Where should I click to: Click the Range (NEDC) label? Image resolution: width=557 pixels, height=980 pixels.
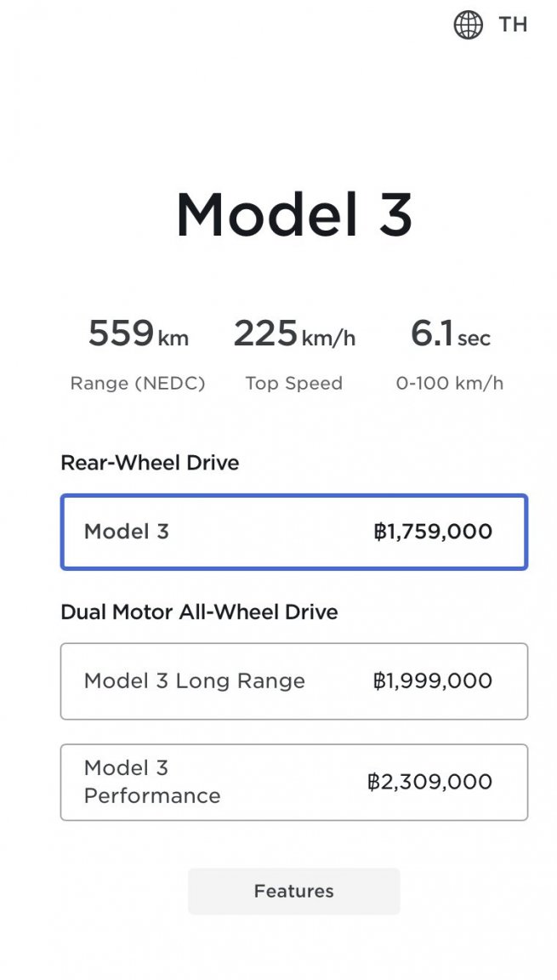(138, 383)
